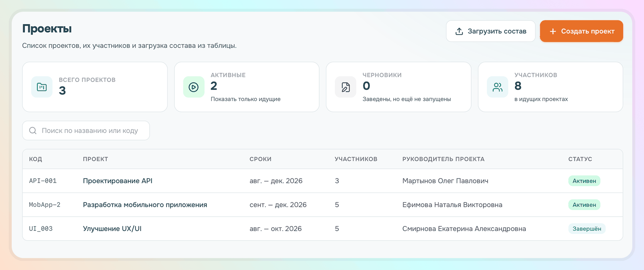
Task: Click the folder icon in Всего проектов card
Action: click(42, 87)
